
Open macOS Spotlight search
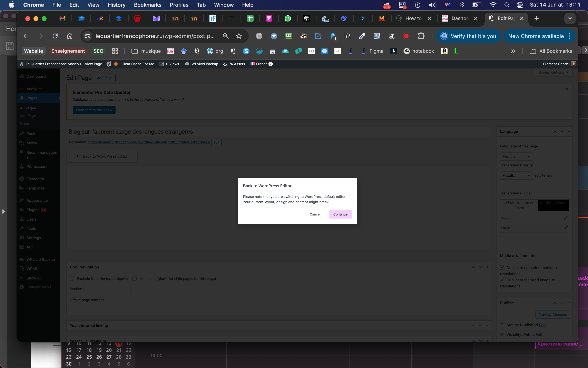(507, 5)
